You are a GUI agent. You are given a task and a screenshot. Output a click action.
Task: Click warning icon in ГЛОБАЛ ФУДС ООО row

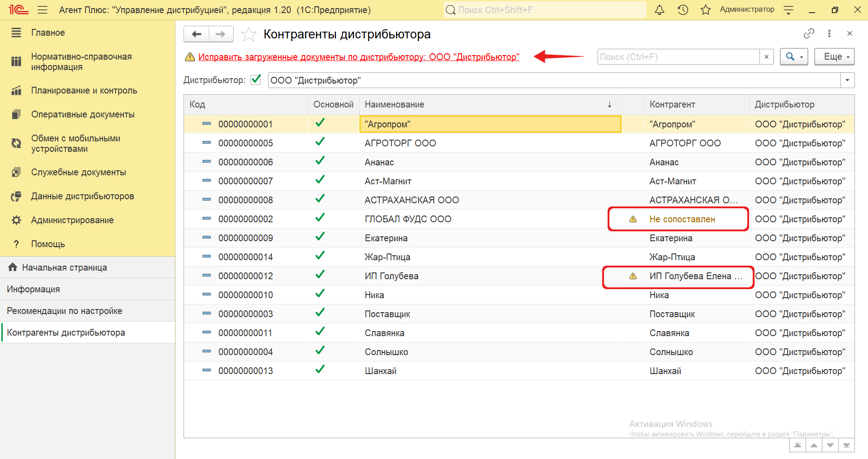[633, 219]
